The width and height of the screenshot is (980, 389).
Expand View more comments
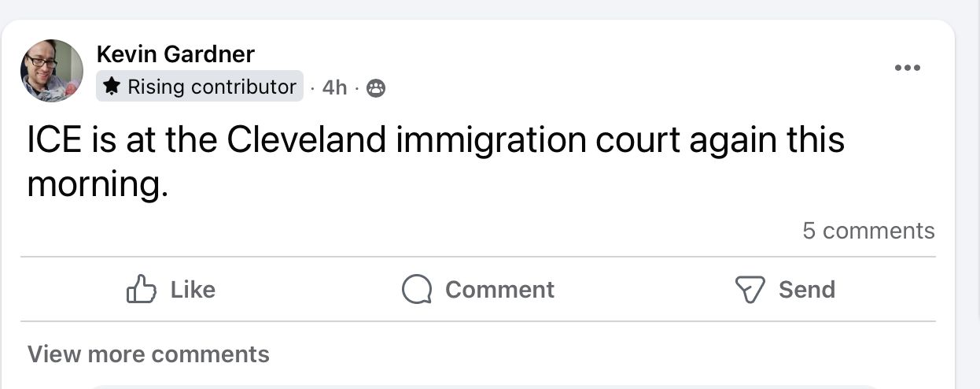tap(149, 354)
